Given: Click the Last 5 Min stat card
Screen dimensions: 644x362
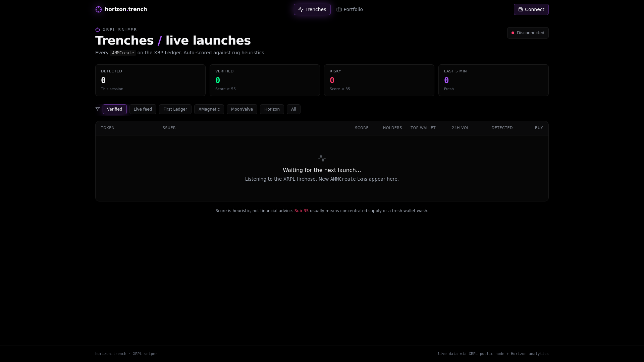Looking at the screenshot, I should coord(493,80).
